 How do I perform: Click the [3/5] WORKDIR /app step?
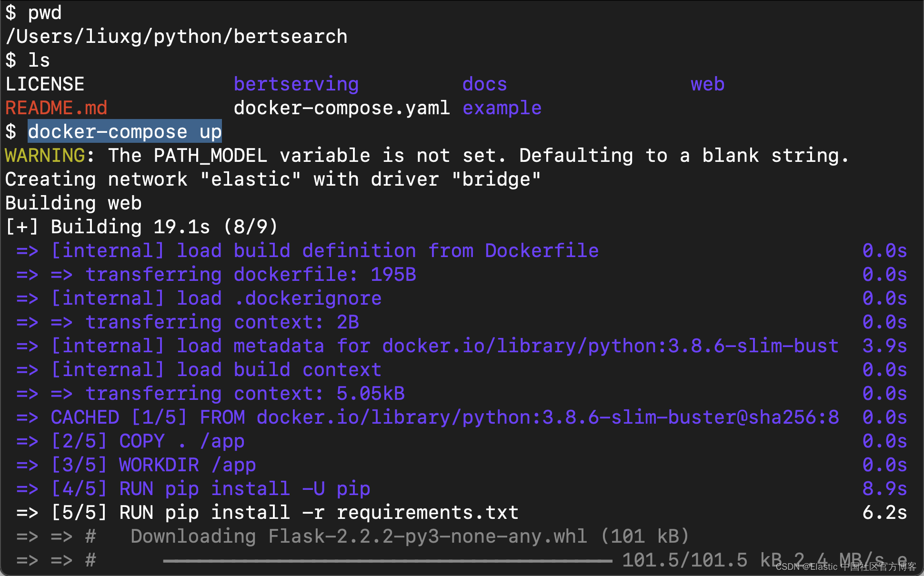coord(153,465)
